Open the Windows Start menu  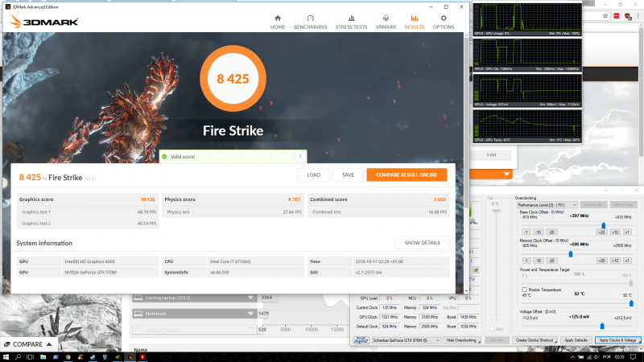tap(6, 357)
